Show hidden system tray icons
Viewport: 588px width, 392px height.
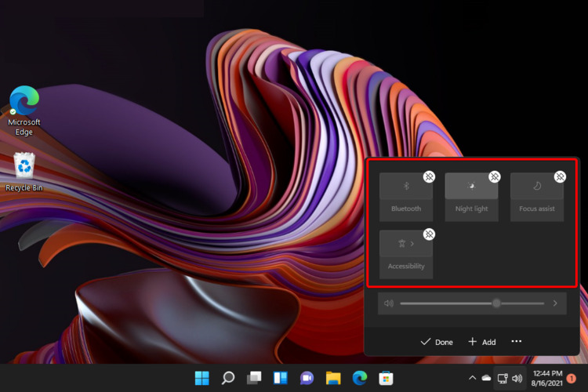coord(472,379)
